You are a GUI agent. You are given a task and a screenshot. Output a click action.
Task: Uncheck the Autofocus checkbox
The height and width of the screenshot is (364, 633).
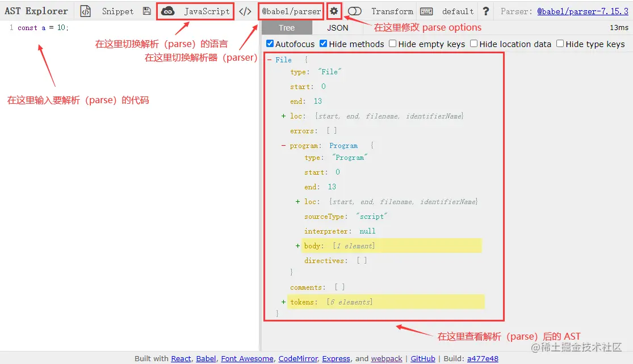(269, 44)
